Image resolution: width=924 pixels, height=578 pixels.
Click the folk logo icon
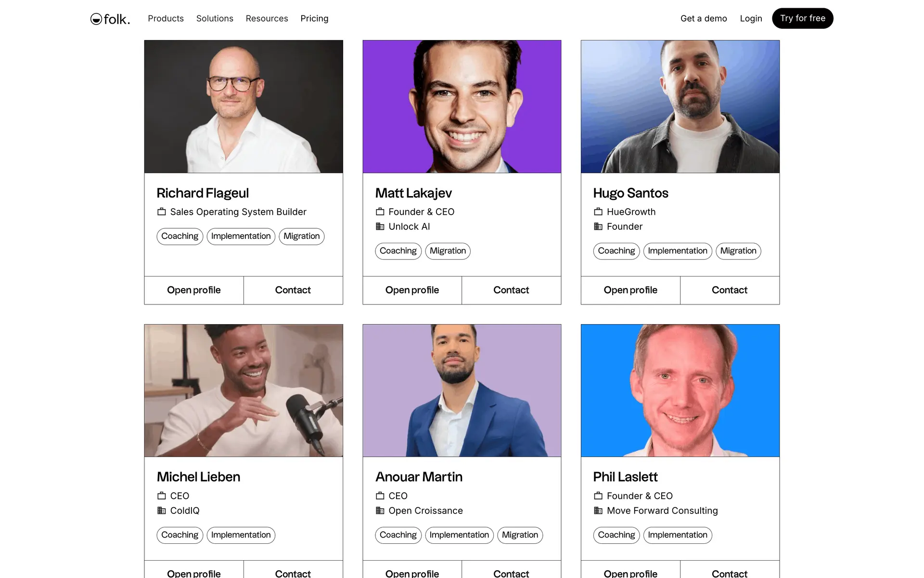pos(96,19)
